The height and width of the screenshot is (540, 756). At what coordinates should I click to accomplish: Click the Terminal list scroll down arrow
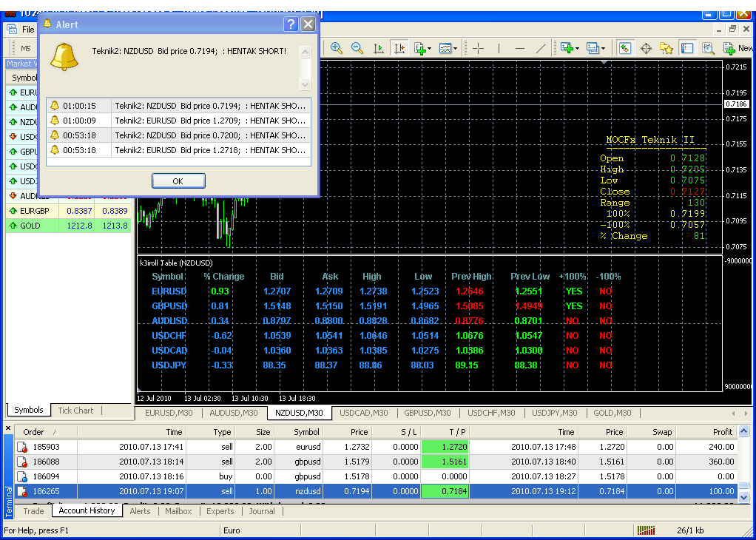pyautogui.click(x=744, y=496)
